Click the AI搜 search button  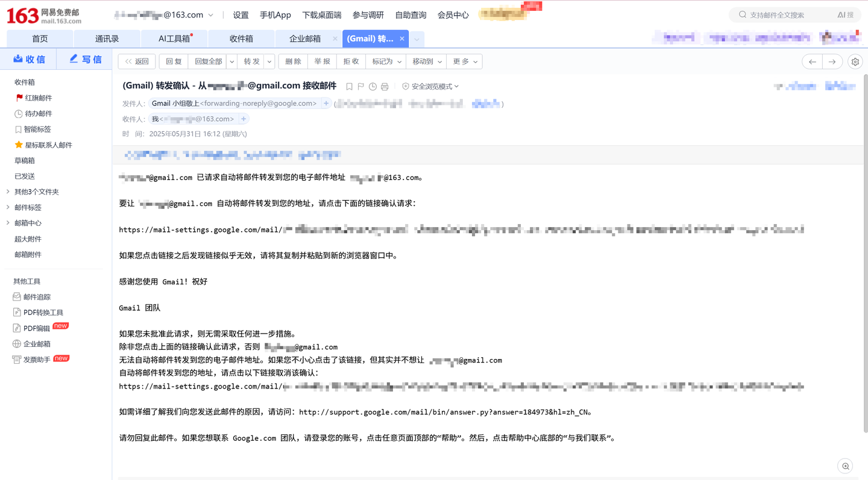(845, 15)
